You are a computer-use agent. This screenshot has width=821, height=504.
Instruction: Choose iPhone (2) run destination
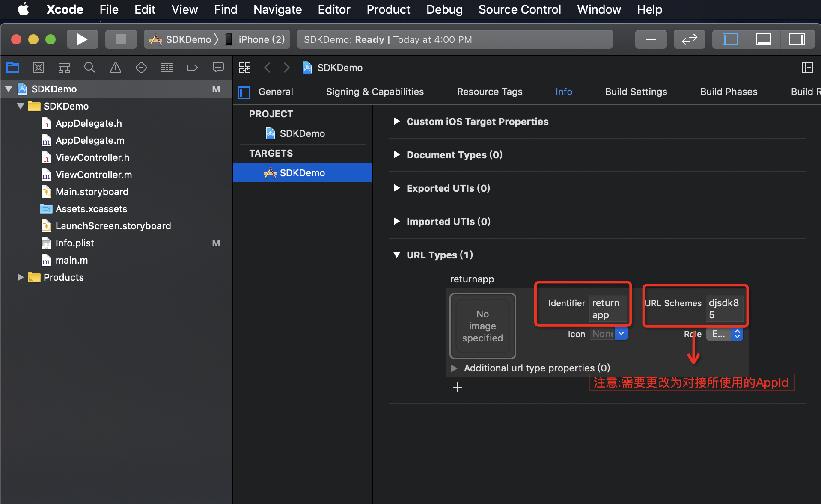[256, 39]
